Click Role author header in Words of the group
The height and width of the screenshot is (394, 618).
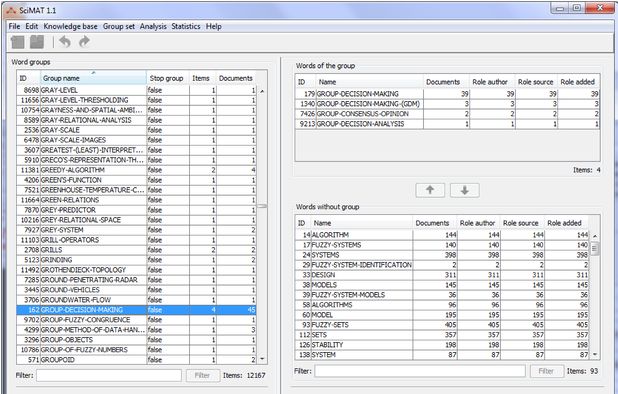pos(491,82)
